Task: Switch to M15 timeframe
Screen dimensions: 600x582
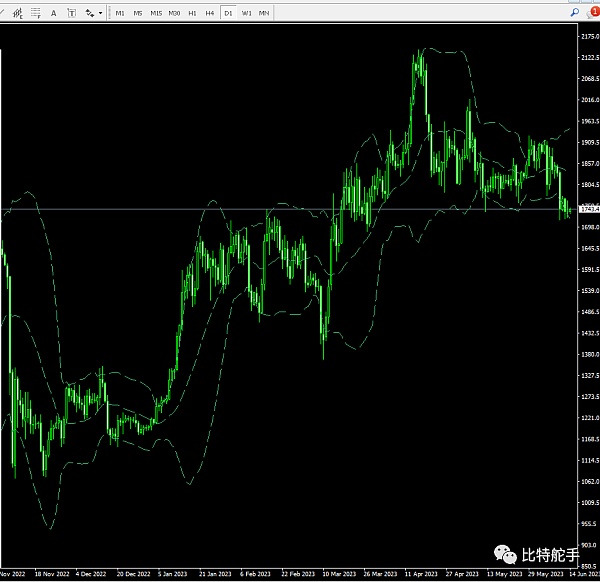Action: (x=156, y=13)
